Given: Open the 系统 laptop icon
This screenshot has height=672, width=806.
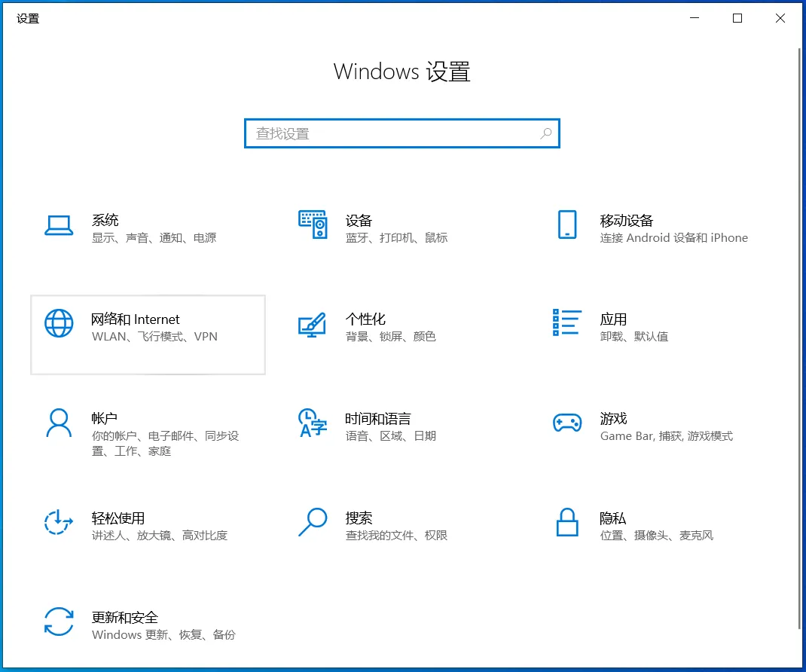Looking at the screenshot, I should pos(59,225).
